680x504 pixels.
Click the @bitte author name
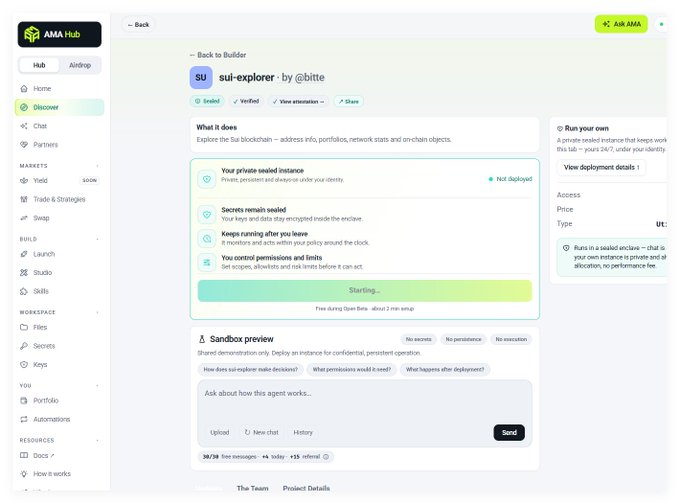click(309, 78)
